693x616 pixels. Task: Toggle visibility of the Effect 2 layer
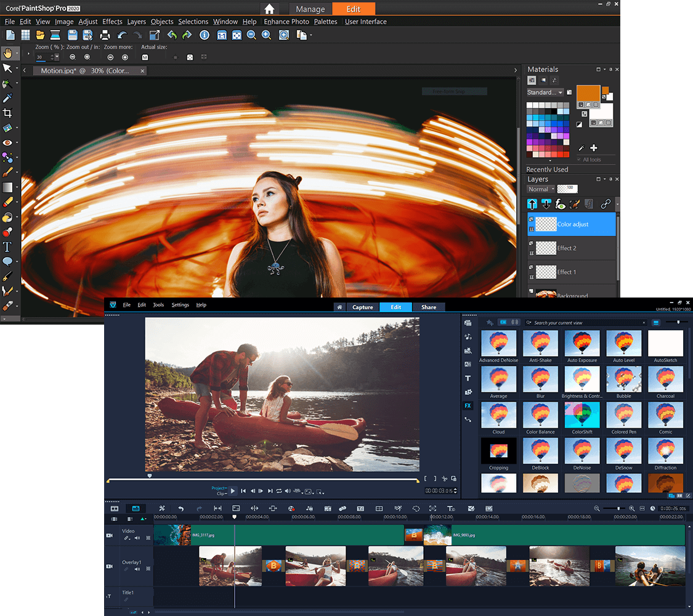coord(532,244)
